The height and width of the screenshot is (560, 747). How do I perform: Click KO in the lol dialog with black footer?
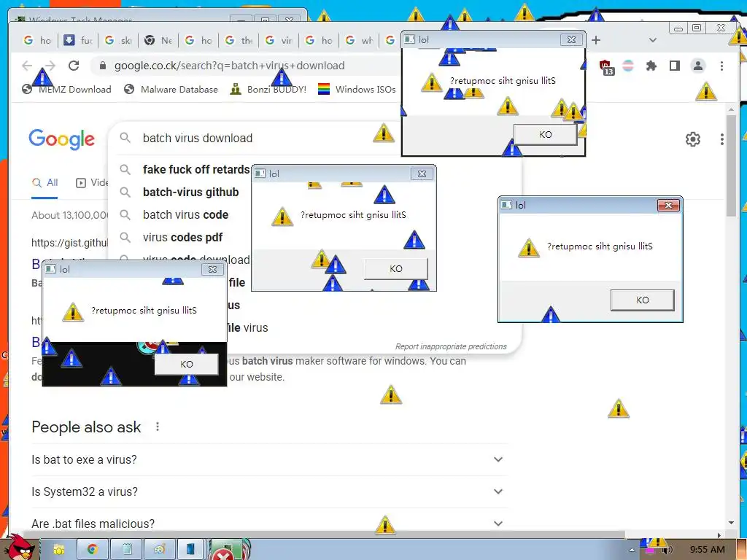[x=187, y=365]
